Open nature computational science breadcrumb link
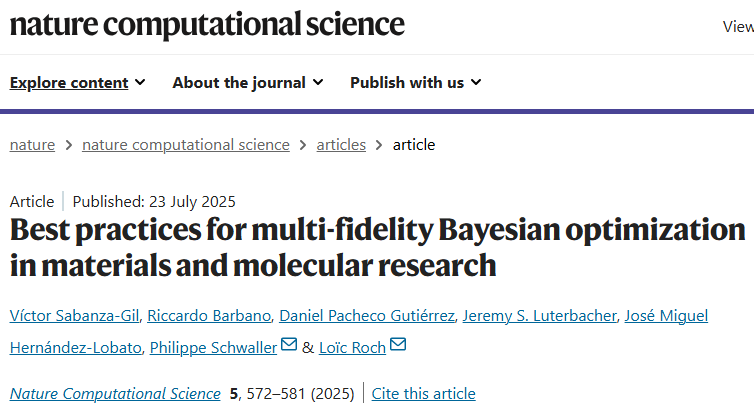Screen dimensions: 754x412 [x=186, y=145]
